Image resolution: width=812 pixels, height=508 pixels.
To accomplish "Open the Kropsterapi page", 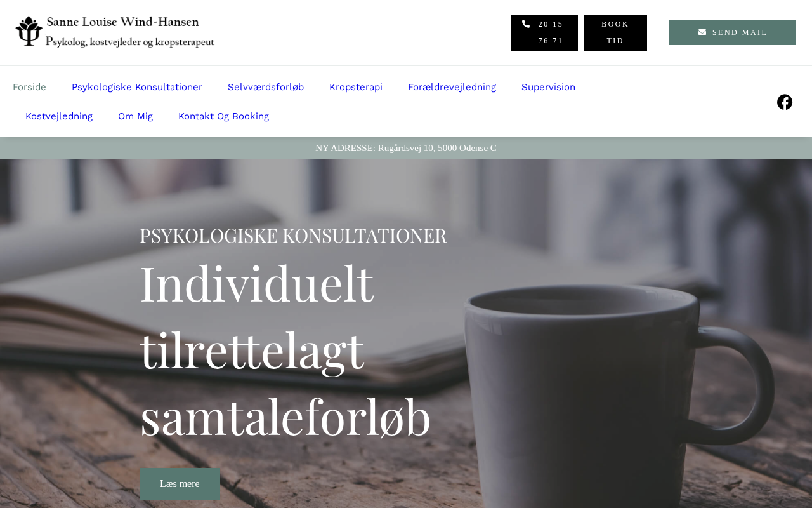I will point(356,87).
